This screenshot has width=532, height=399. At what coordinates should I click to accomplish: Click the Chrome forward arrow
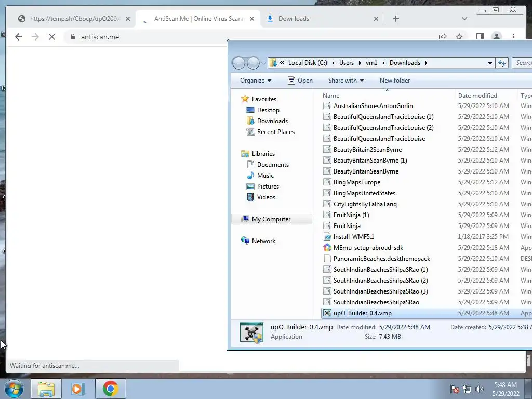pyautogui.click(x=35, y=37)
